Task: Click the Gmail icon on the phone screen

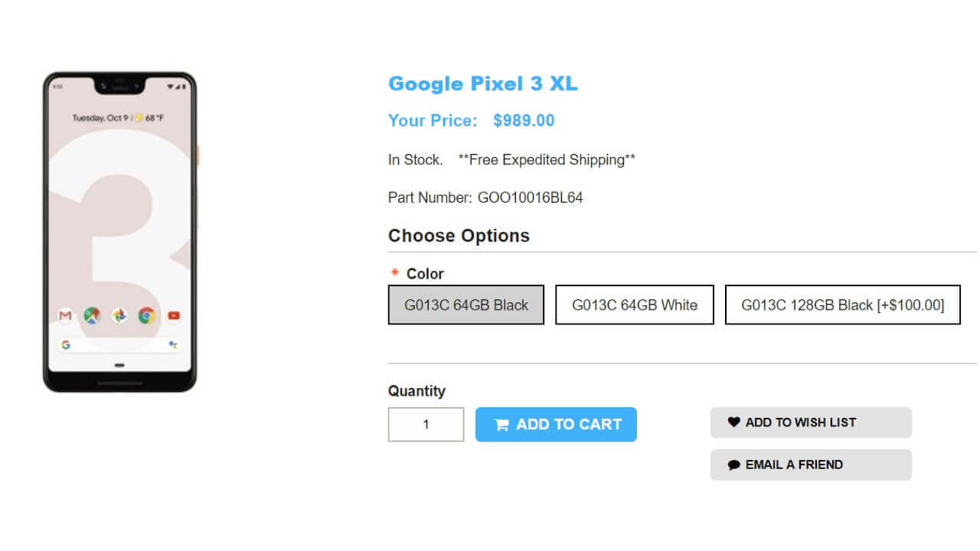Action: coord(66,315)
